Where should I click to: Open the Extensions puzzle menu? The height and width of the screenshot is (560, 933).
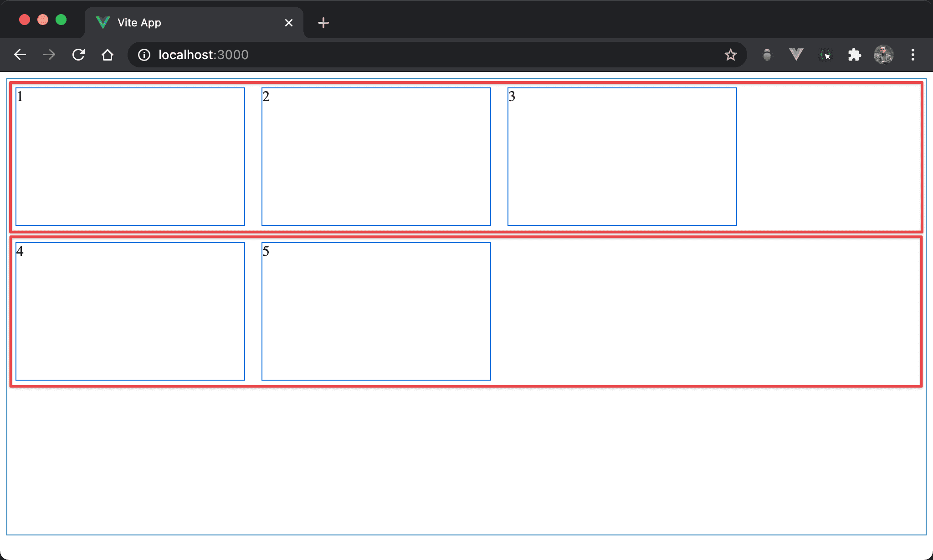click(854, 55)
